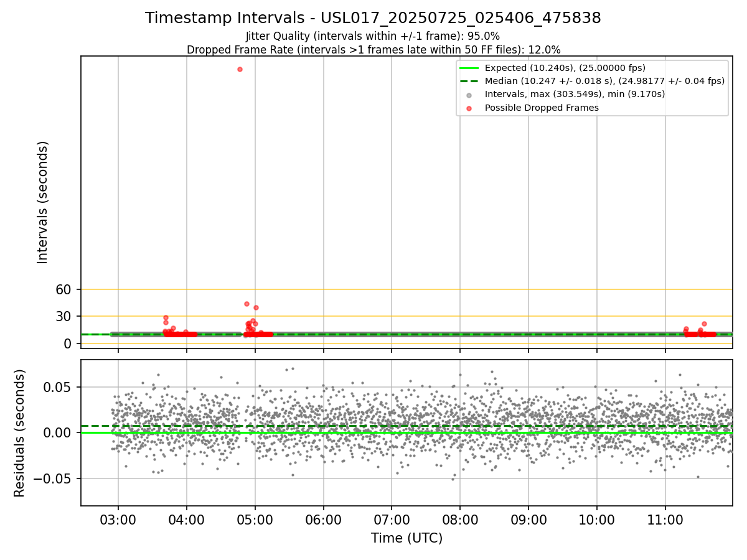
Task: Click the dashed median line sample in legend
Action: (x=469, y=81)
